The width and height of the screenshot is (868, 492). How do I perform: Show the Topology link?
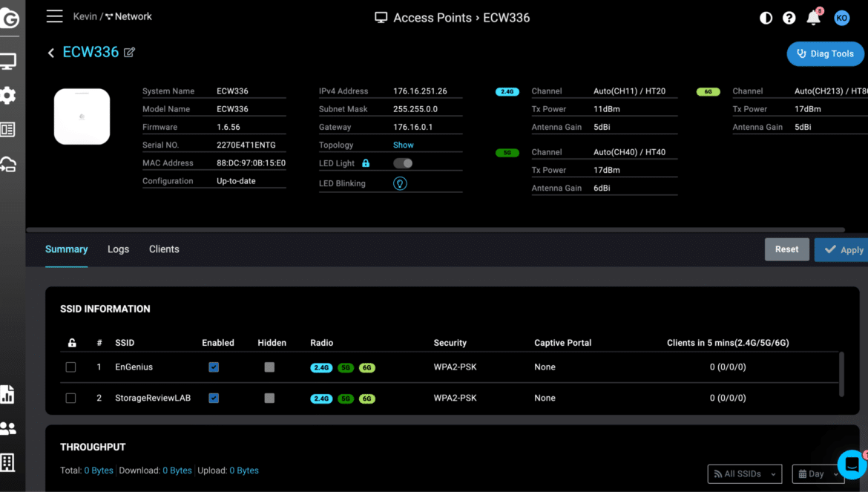404,145
